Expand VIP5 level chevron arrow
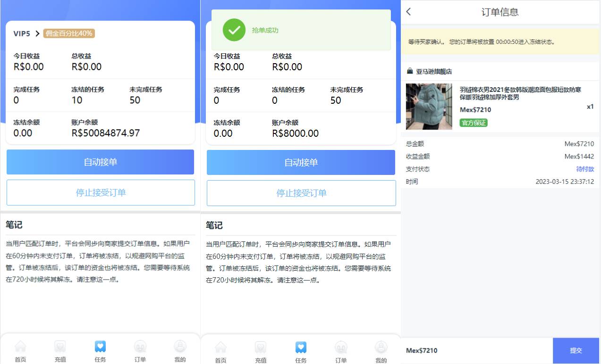Viewport: 601px width, 364px height. click(37, 33)
